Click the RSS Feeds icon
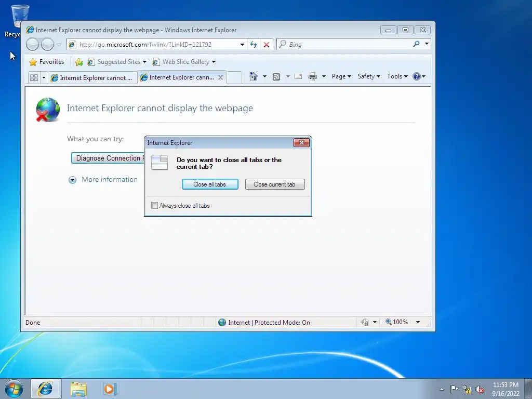 (x=276, y=77)
